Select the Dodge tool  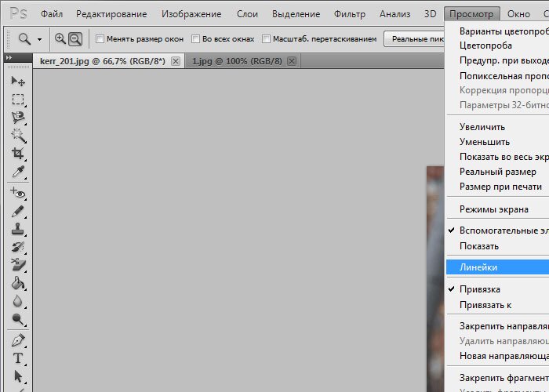[18, 319]
